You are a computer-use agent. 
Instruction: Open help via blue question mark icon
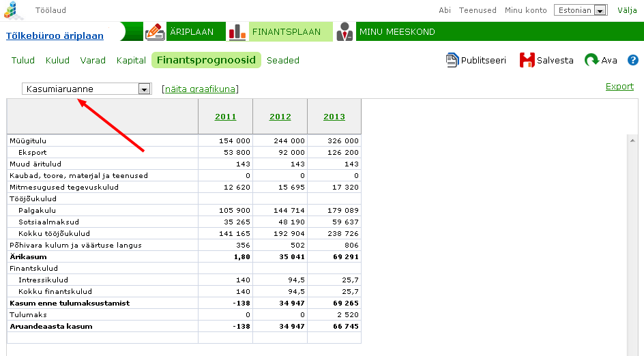[x=632, y=60]
